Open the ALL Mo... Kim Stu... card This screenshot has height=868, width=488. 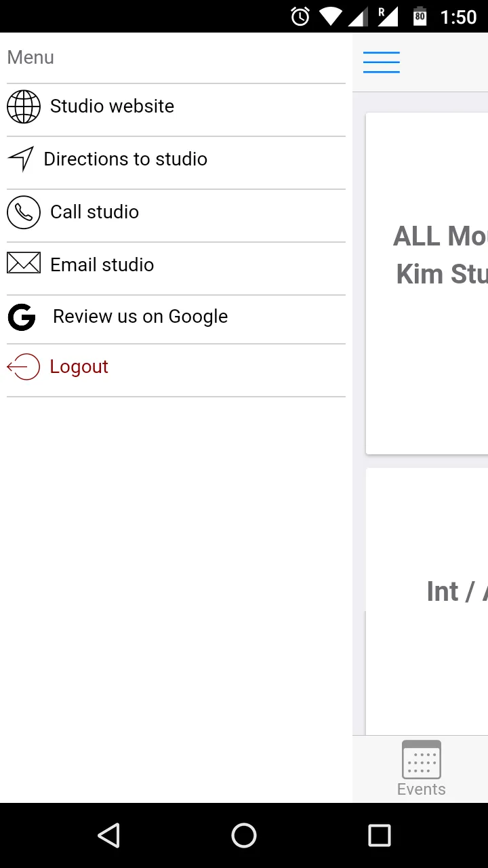point(427,283)
